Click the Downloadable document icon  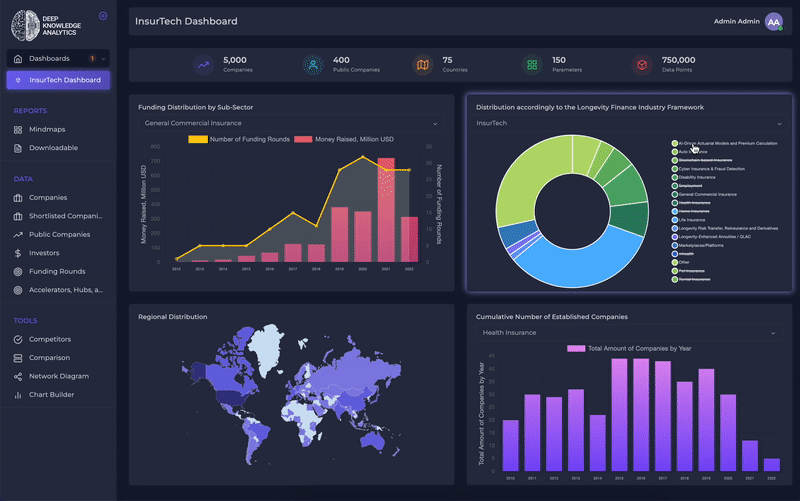18,148
